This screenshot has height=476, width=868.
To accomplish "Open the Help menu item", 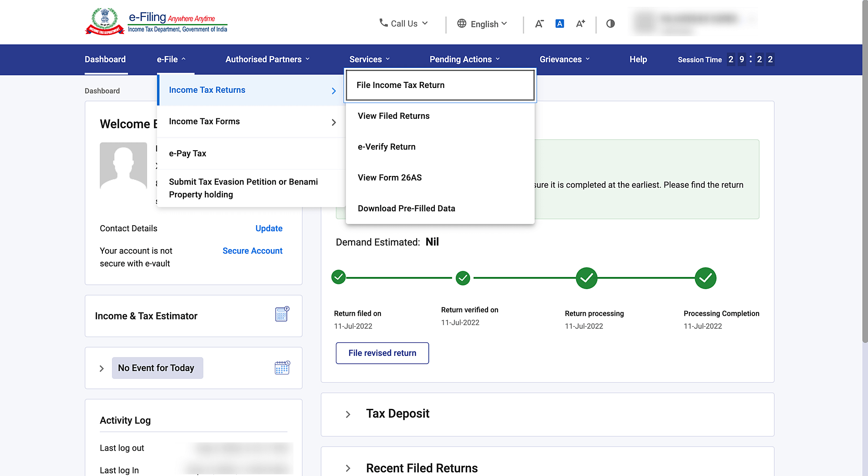I will click(x=638, y=59).
